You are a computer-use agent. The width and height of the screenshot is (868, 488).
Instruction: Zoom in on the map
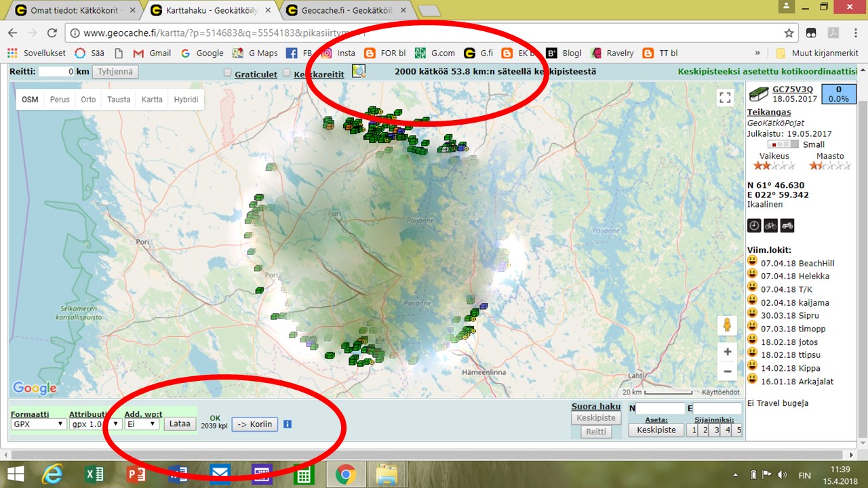click(x=727, y=352)
